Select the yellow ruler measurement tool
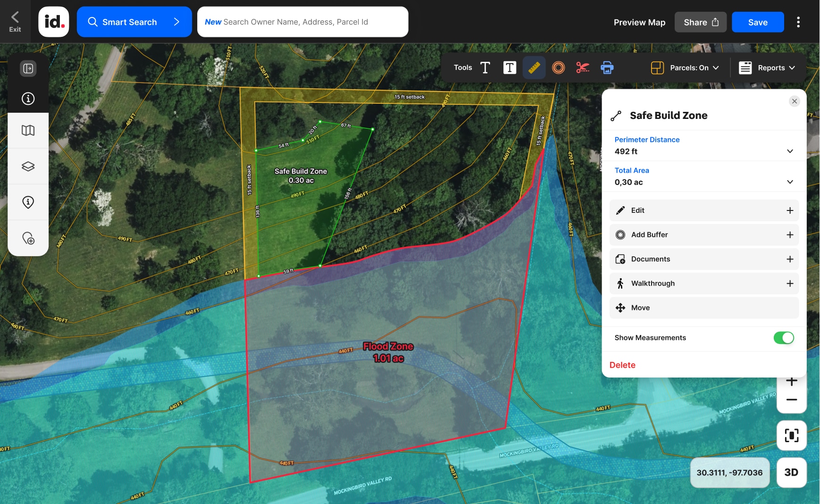 click(x=535, y=67)
